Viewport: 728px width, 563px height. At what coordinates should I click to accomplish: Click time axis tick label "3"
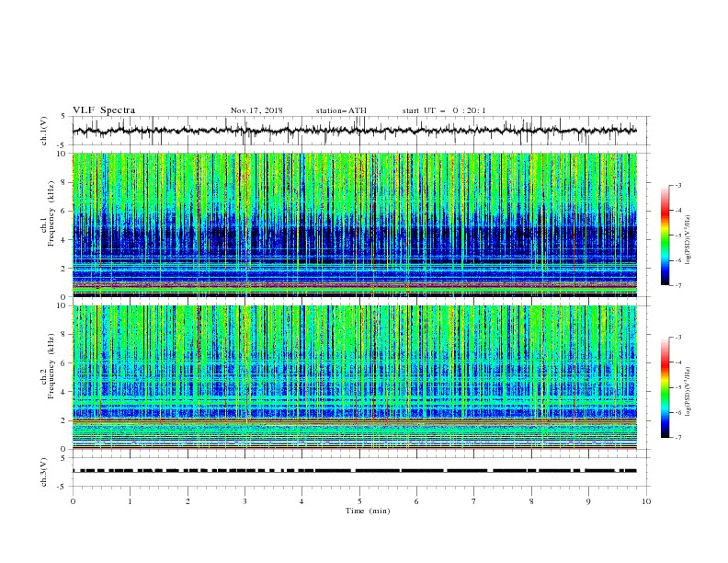245,501
